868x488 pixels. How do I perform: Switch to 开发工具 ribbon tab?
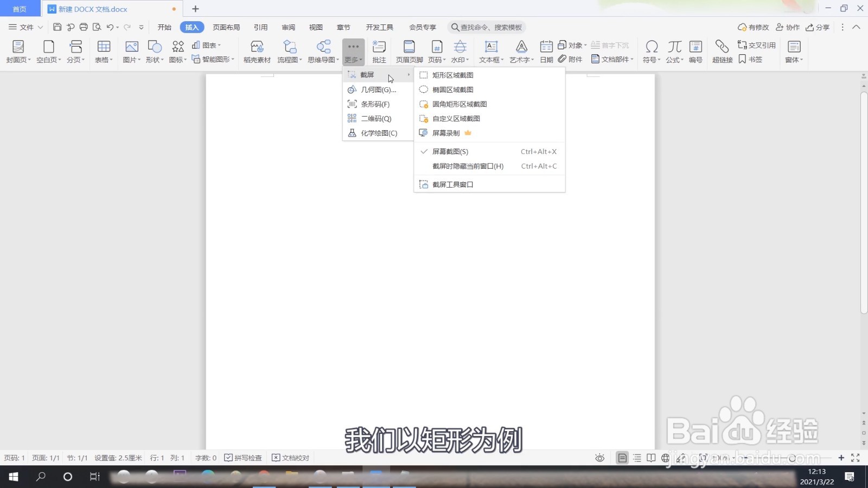pyautogui.click(x=379, y=27)
